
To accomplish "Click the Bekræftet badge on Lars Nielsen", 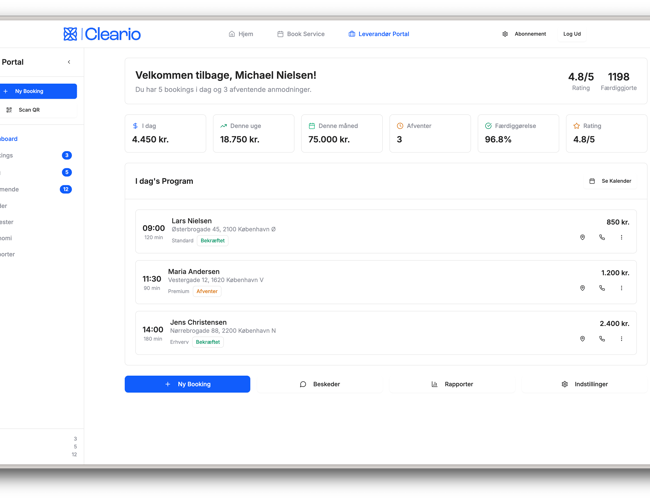I will pos(213,240).
